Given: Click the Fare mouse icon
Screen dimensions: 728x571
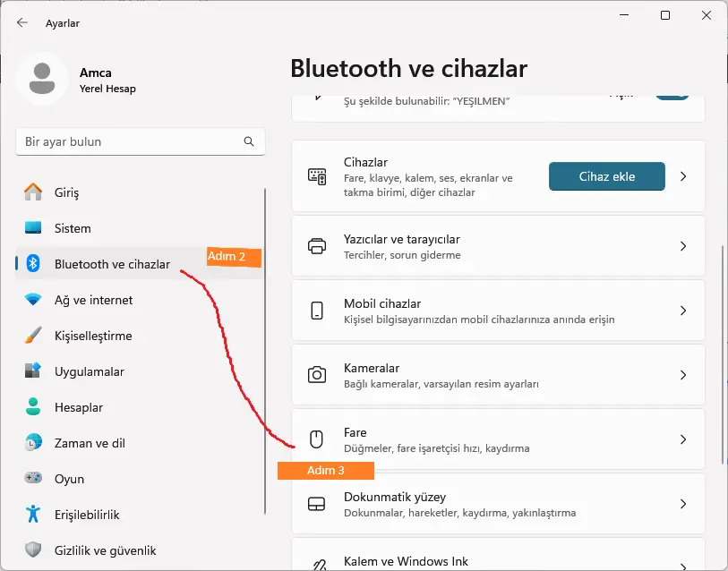Looking at the screenshot, I should [317, 439].
